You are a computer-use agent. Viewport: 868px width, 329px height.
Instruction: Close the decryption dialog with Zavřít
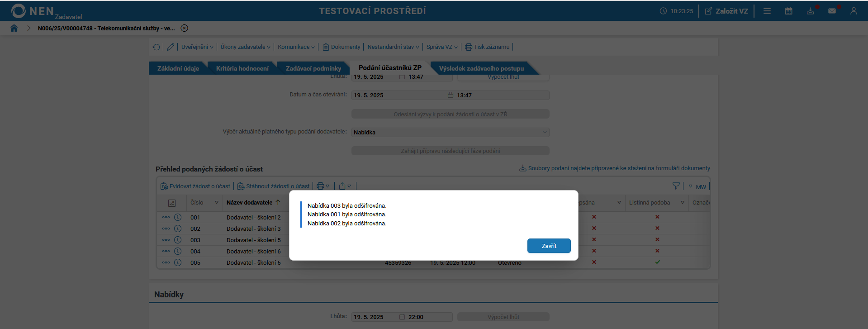(549, 246)
